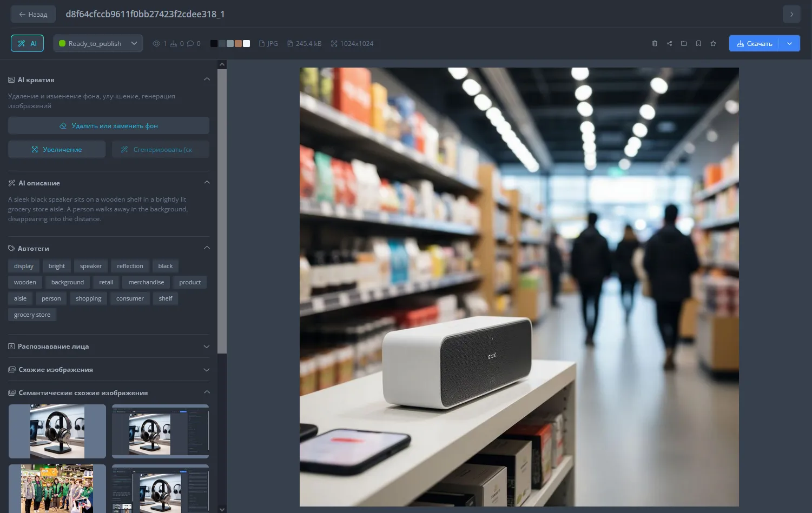Image resolution: width=812 pixels, height=513 pixels.
Task: Click the Назад back button
Action: [x=33, y=15]
